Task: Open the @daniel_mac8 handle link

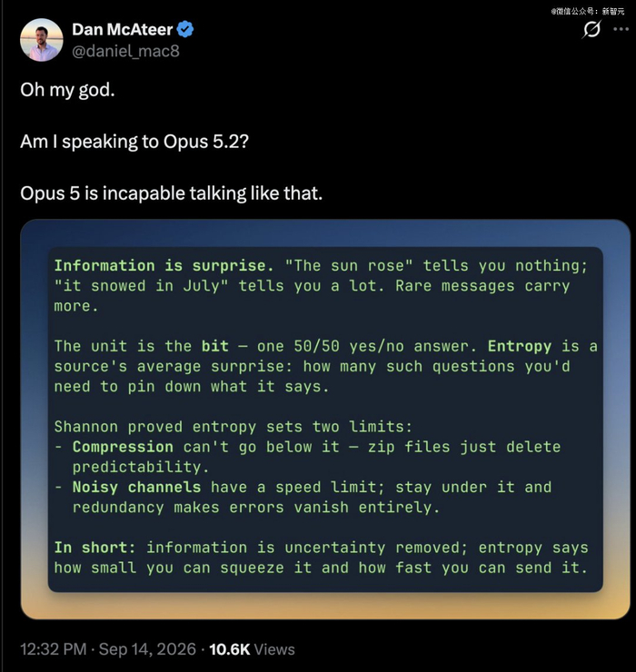Action: point(125,51)
